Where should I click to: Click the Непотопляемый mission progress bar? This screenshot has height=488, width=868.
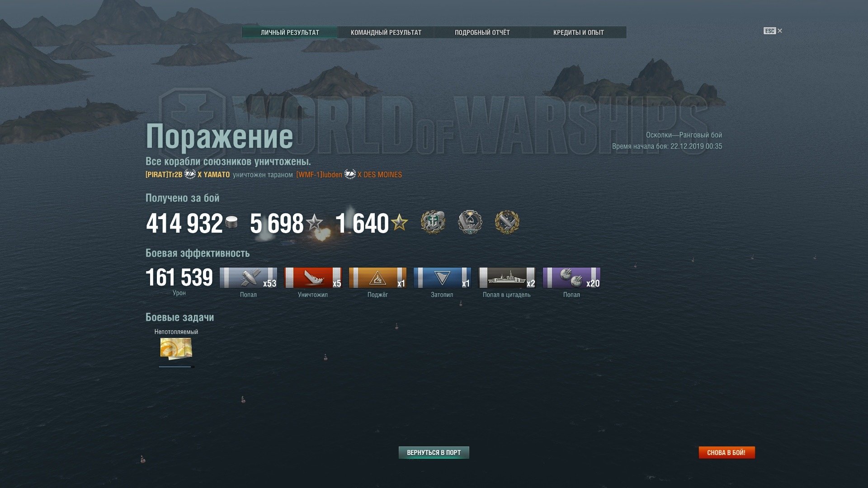[176, 367]
